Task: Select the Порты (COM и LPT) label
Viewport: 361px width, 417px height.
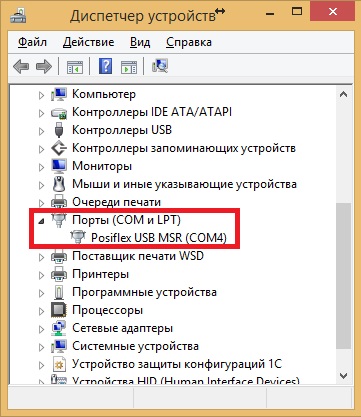Action: coord(126,220)
